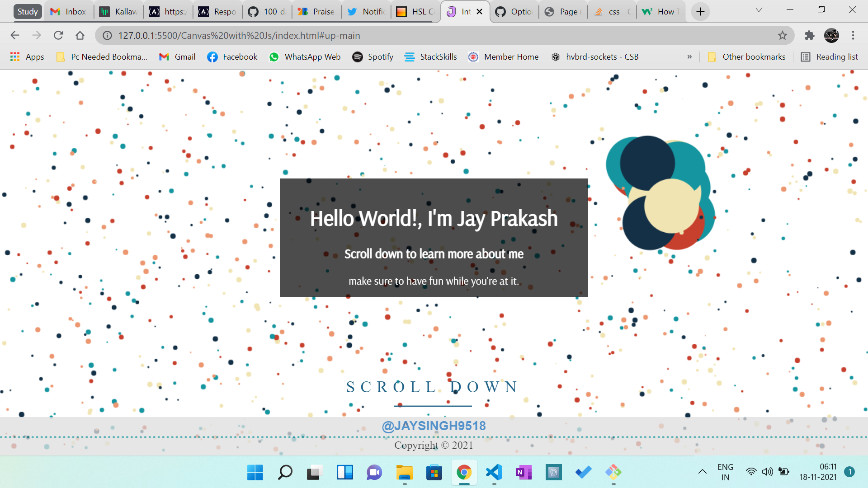Open the browser extensions puzzle icon
The width and height of the screenshot is (868, 488).
(809, 35)
